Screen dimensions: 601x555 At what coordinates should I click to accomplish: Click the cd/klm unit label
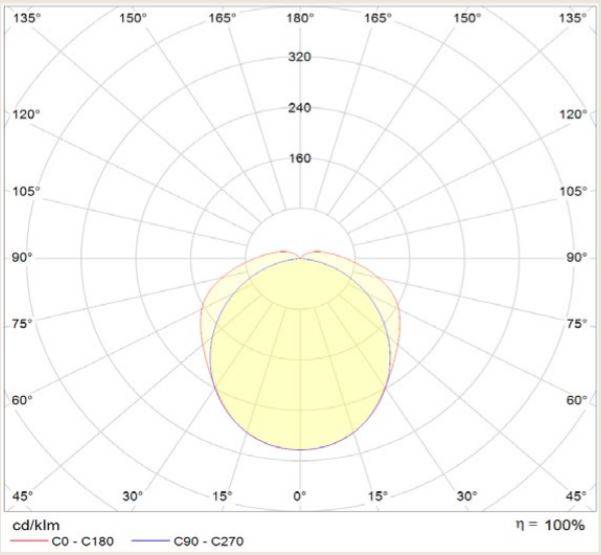(x=36, y=525)
